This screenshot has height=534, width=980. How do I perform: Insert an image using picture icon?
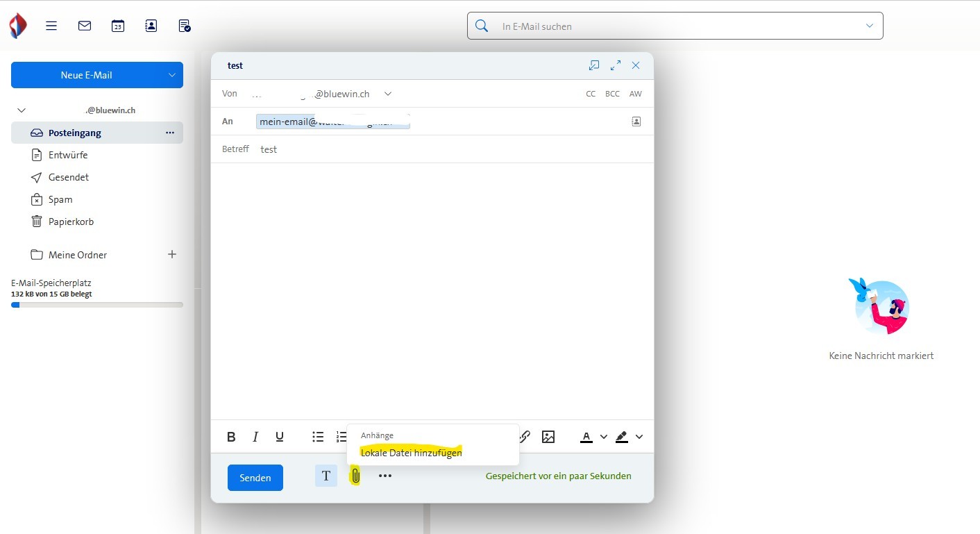[548, 437]
